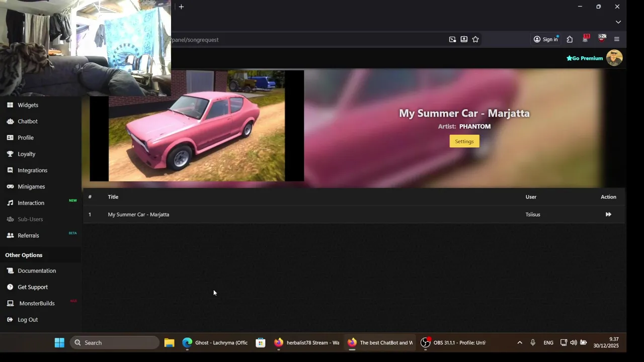Switch to OBS 31.1.1 window
The image size is (644, 362).
[x=453, y=343]
